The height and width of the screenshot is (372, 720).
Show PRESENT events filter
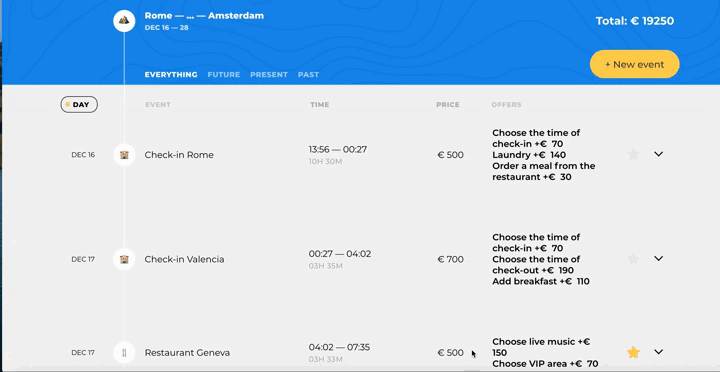269,74
